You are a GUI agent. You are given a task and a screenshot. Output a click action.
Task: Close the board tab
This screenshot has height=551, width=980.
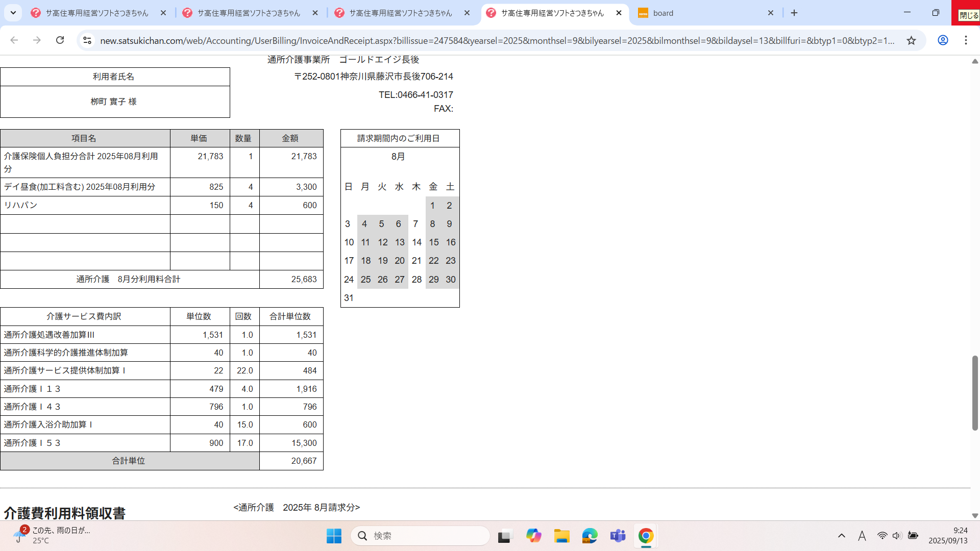(x=771, y=13)
